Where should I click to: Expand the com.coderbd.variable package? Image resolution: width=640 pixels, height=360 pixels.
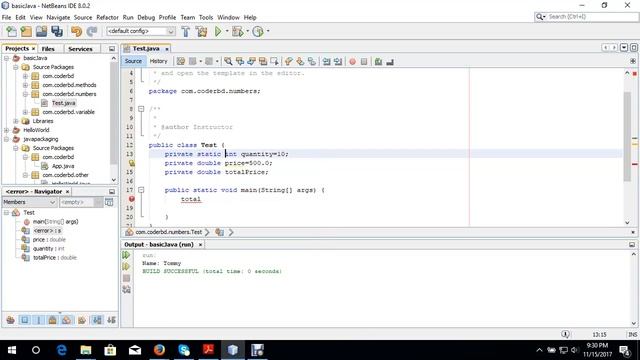coord(25,112)
